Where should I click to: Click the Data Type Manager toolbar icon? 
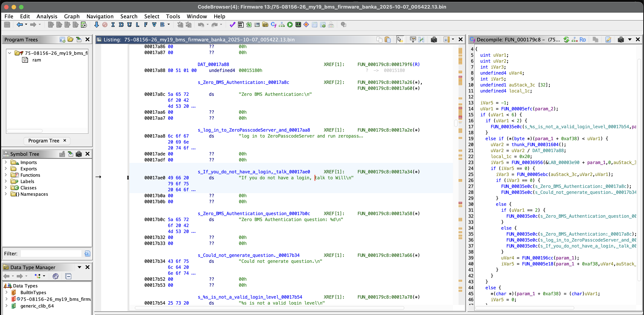[265, 24]
